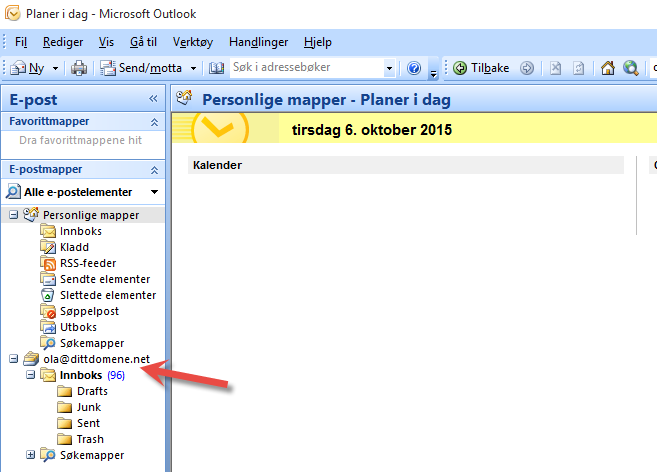Open the Vis menu
The image size is (657, 472).
pyautogui.click(x=106, y=42)
